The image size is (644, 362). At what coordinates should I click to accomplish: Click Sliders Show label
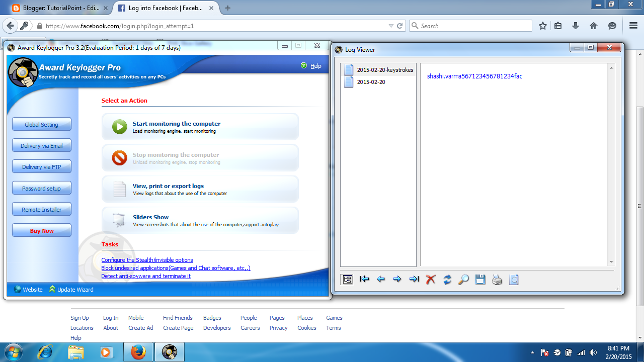[x=151, y=217]
